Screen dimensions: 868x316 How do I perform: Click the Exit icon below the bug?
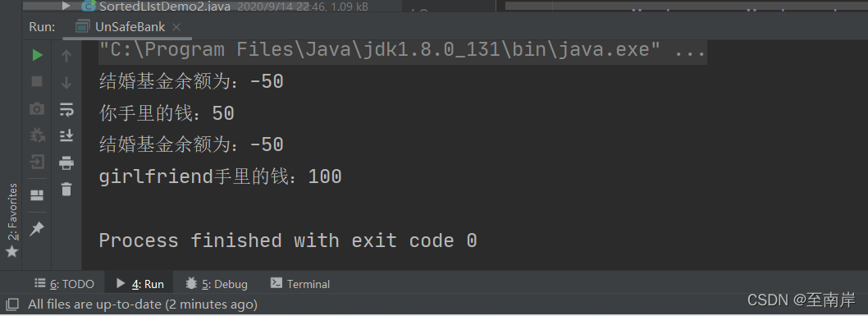click(x=37, y=163)
